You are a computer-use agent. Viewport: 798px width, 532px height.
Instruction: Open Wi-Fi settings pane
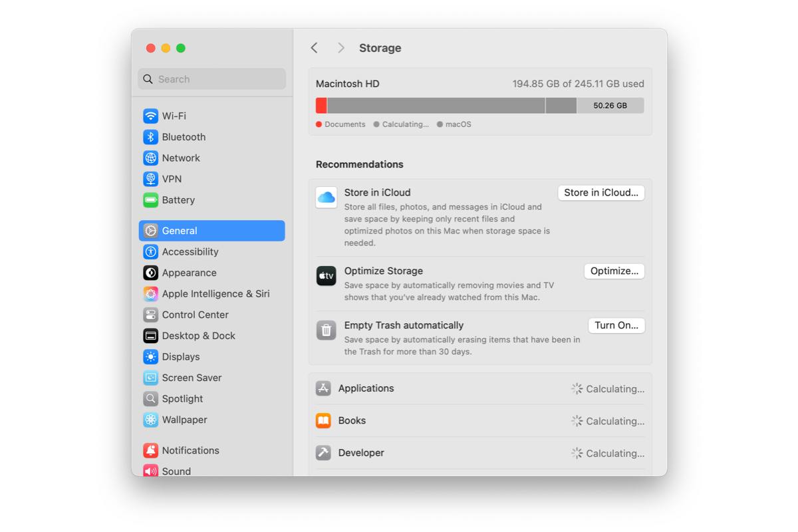(212, 116)
